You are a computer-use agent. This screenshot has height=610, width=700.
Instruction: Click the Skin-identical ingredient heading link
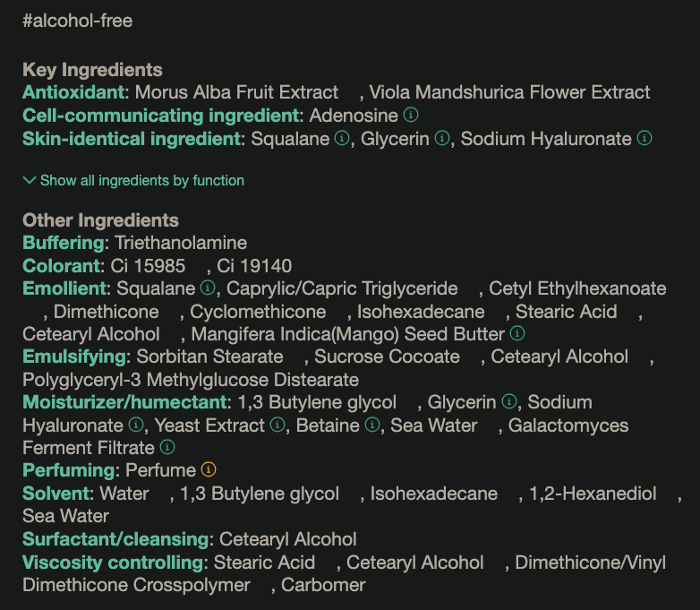[x=132, y=139]
